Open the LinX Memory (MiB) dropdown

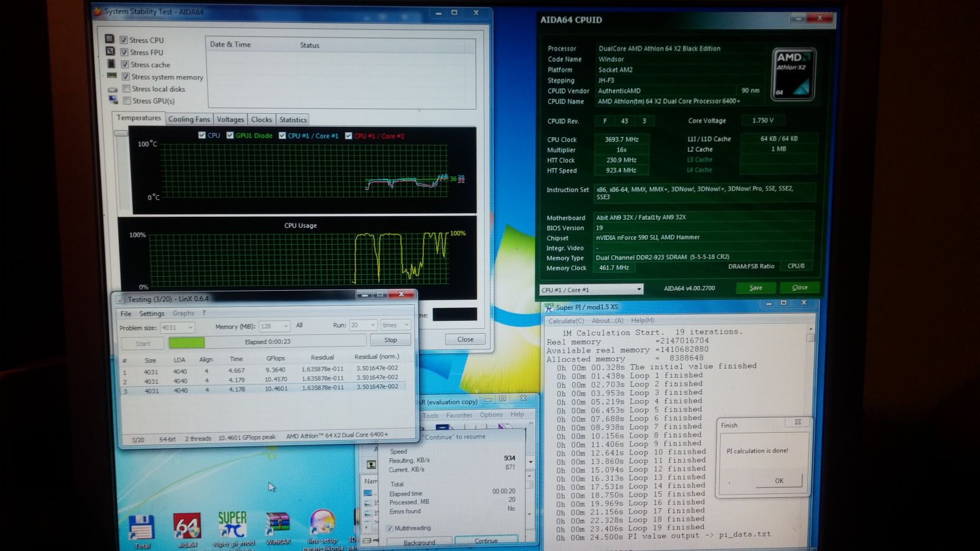click(274, 326)
